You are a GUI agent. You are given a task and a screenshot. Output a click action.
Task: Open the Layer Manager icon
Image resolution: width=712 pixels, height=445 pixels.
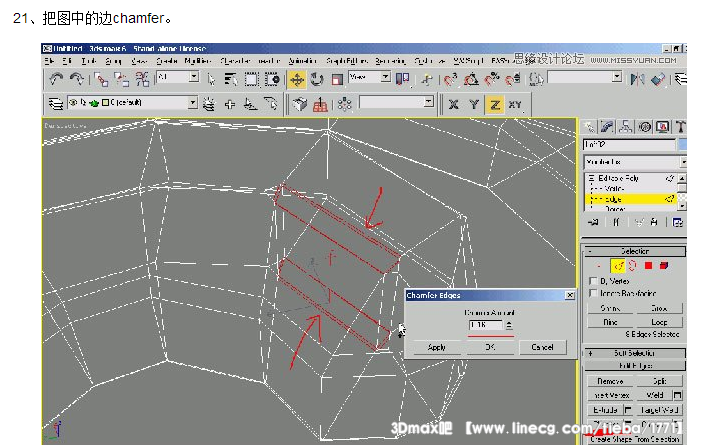pyautogui.click(x=56, y=104)
